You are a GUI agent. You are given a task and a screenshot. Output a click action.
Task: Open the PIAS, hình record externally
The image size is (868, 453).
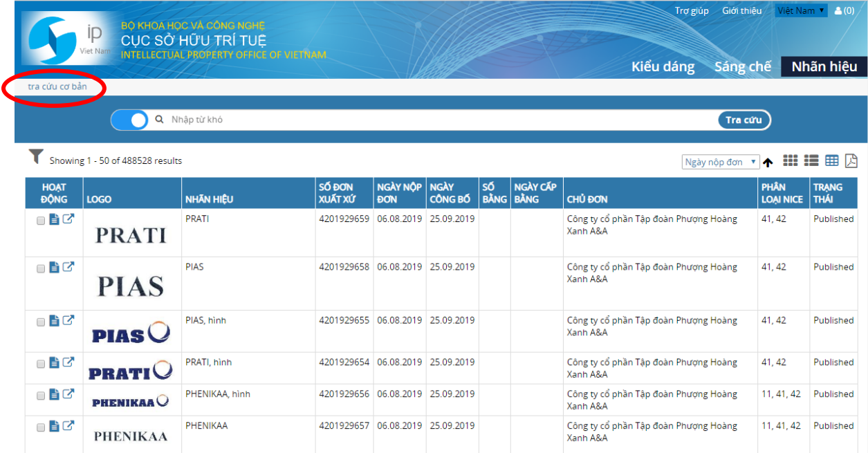click(x=68, y=320)
